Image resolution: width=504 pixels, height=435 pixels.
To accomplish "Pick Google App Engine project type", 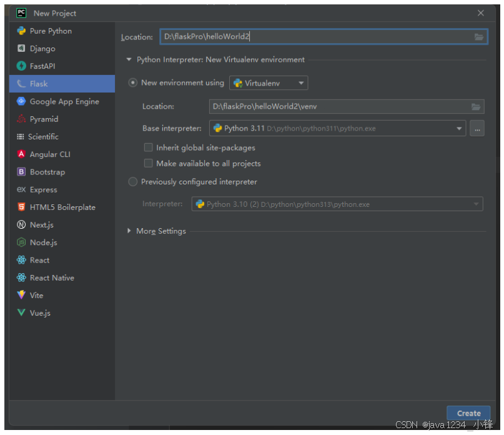I will coord(62,101).
